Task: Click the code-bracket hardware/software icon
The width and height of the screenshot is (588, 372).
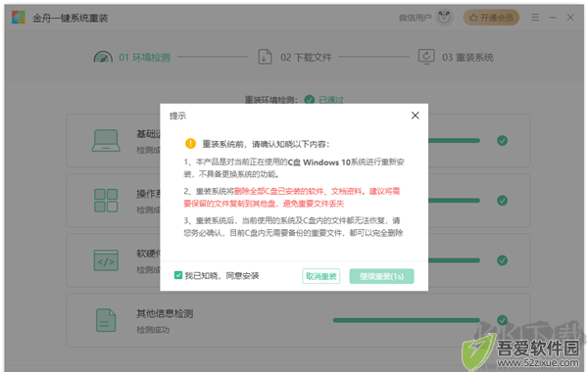Action: coord(106,260)
